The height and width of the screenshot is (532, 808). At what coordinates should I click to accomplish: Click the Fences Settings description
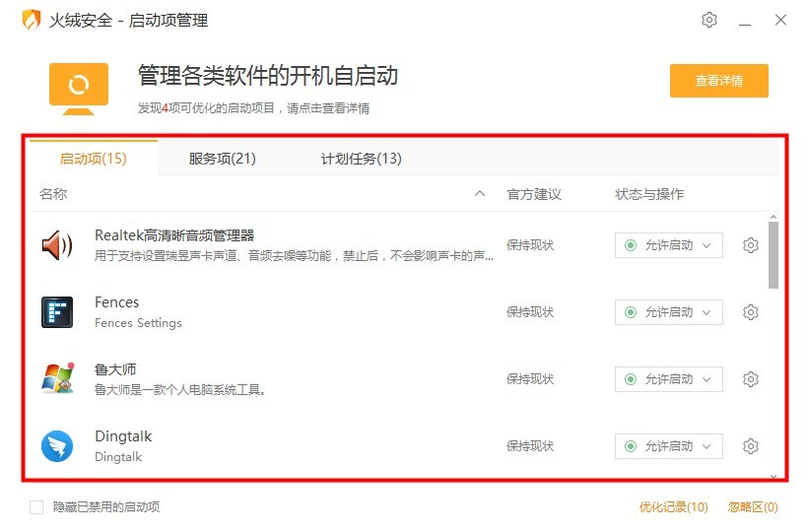point(138,323)
